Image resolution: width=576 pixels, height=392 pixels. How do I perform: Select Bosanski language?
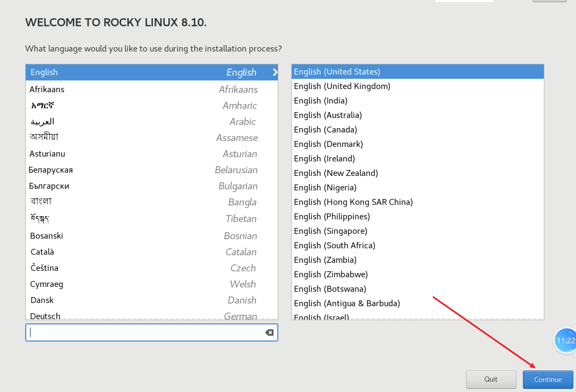[152, 236]
